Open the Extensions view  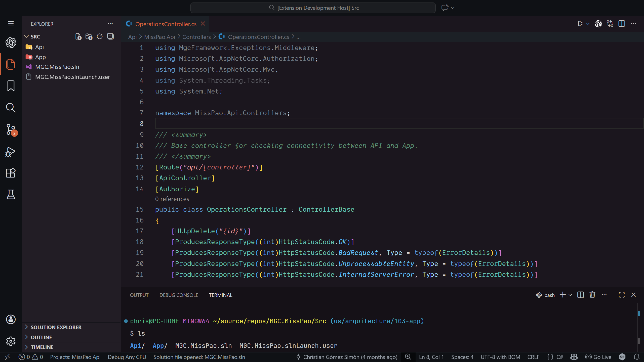(x=11, y=173)
